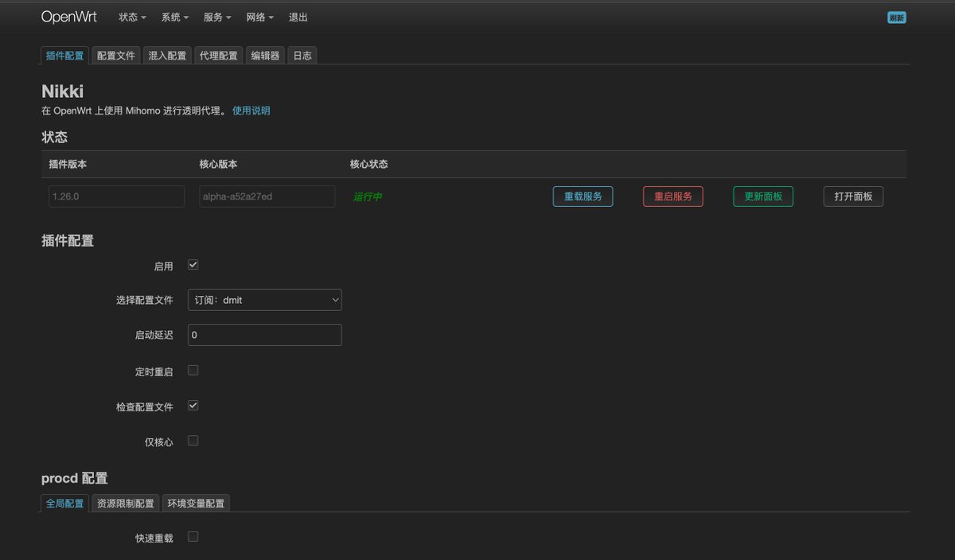Select the 资源限制配置 tab
Screen dimensions: 955x560
pos(125,504)
